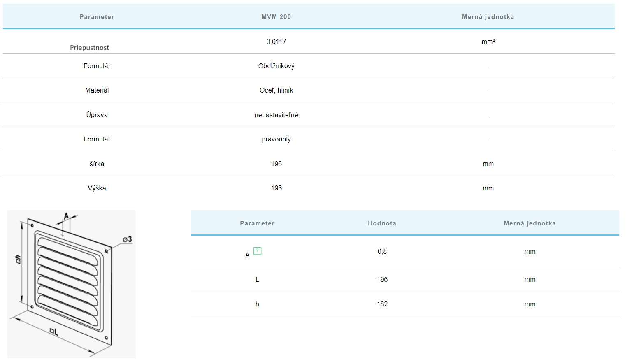This screenshot has height=364, width=632.
Task: Click the Úprava parameter label
Action: point(97,115)
